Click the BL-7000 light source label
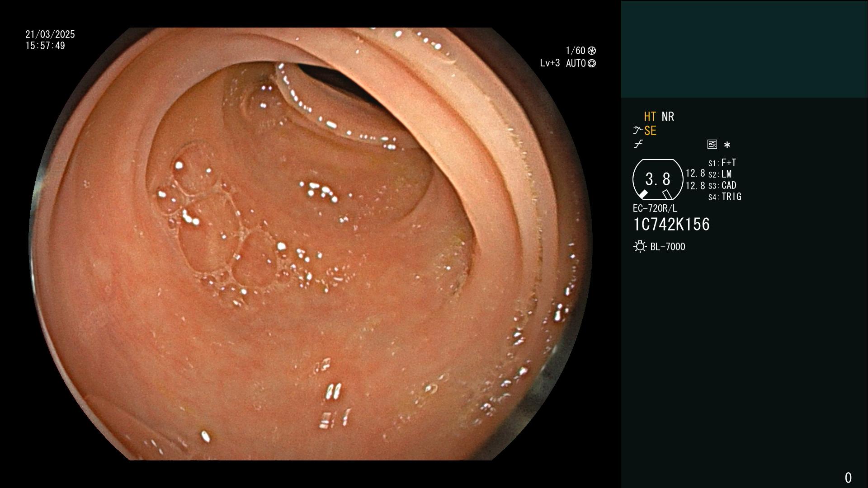 [x=668, y=247]
